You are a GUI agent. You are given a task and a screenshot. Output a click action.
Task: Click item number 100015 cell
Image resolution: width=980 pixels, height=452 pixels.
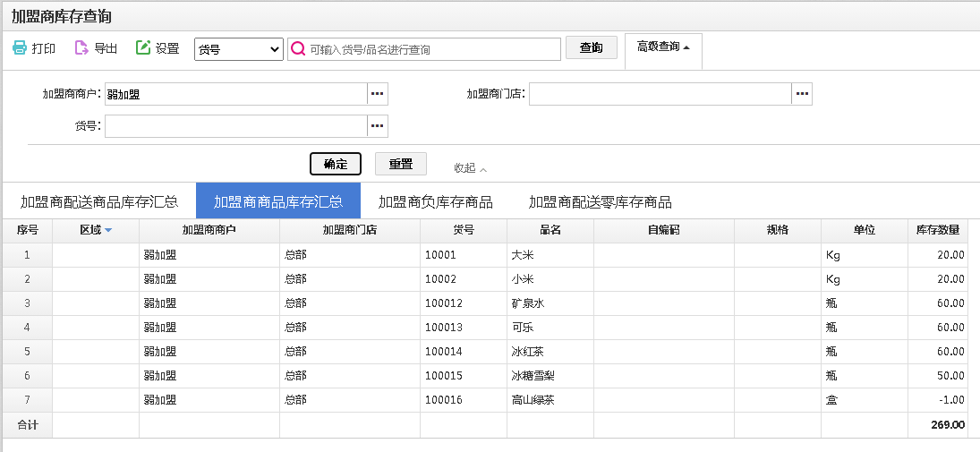464,376
